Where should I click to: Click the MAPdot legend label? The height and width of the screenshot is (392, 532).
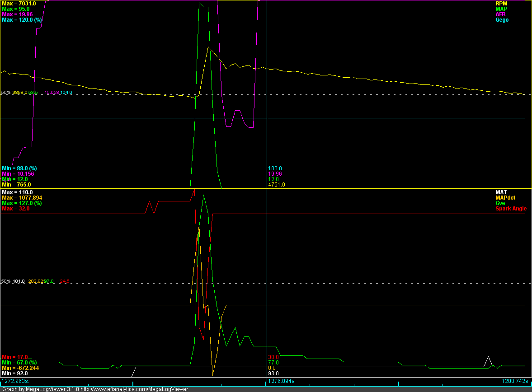[505, 198]
